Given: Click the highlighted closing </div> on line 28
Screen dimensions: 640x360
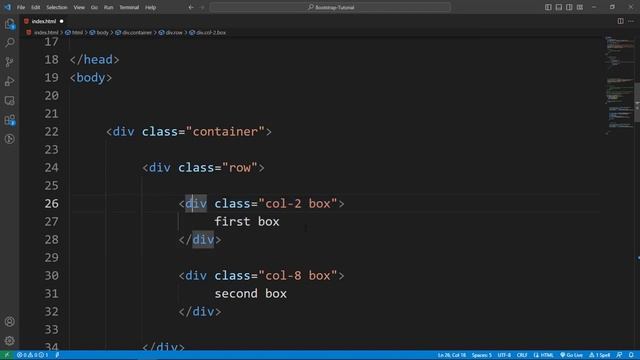Looking at the screenshot, I should click(200, 240).
